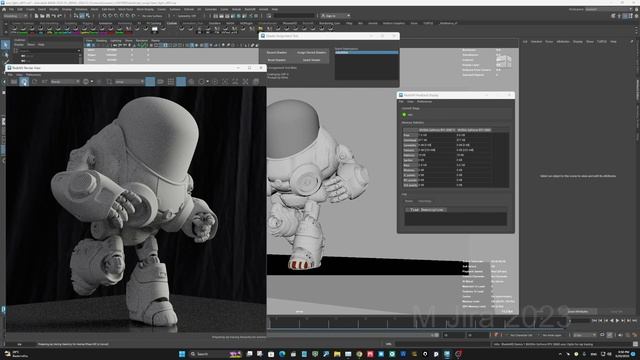
Task: Click the highlighted IPR render icon in Render View
Action: (x=24, y=82)
